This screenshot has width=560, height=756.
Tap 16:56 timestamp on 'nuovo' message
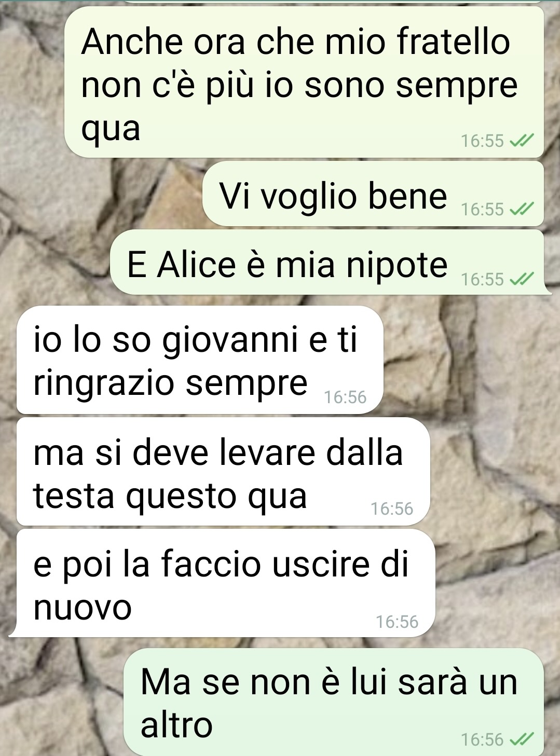tap(397, 621)
